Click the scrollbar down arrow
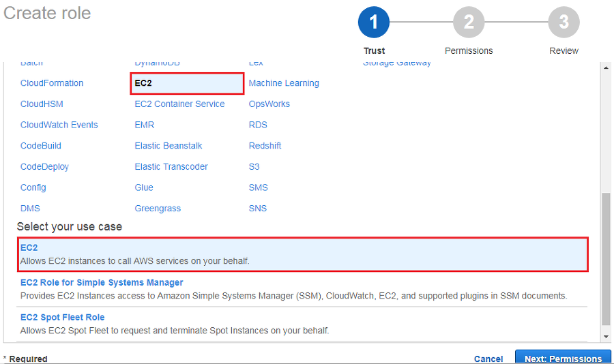This screenshot has width=614, height=364. click(606, 337)
